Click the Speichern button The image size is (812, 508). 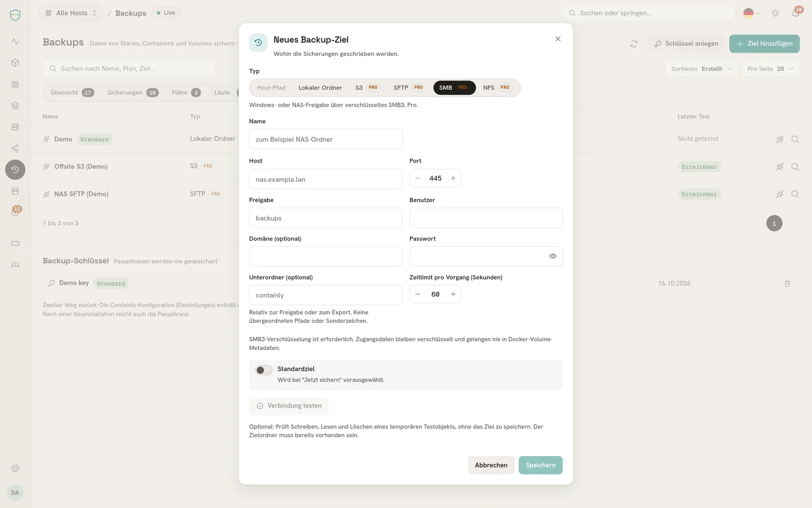(541, 465)
